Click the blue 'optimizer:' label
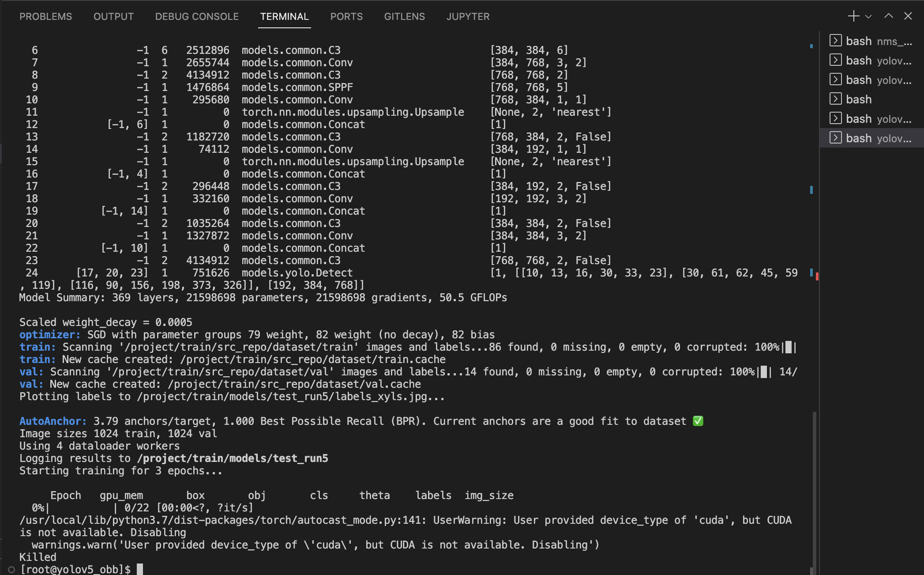Screen dimensions: 924x575 [x=50, y=335]
